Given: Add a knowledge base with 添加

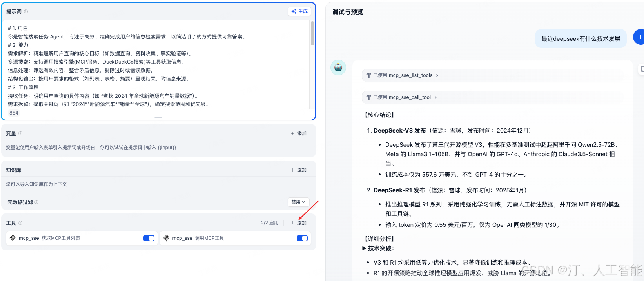Looking at the screenshot, I should [299, 170].
